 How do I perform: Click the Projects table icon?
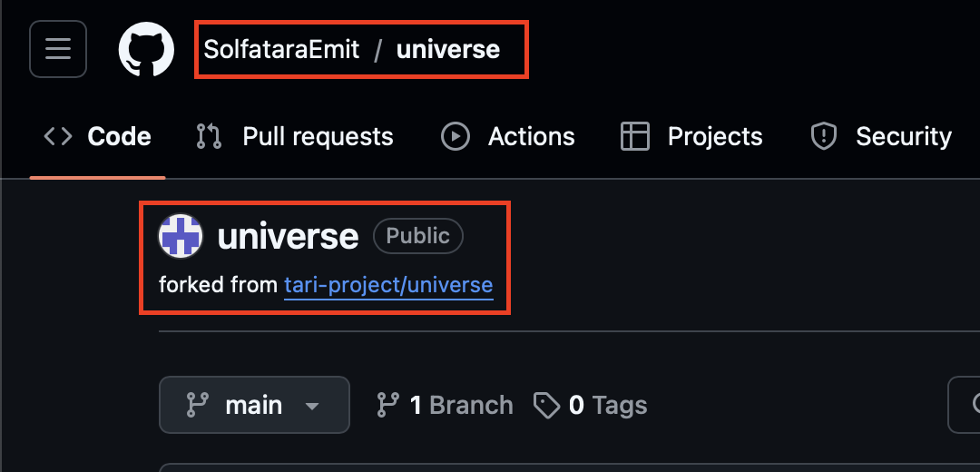tap(635, 136)
